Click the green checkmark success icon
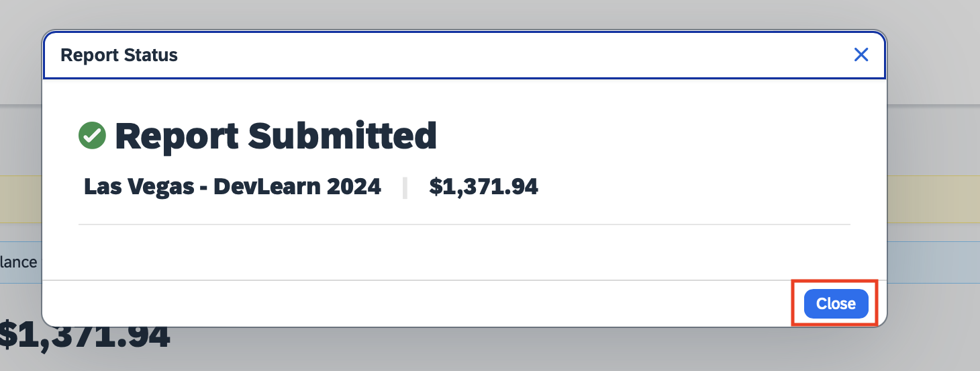This screenshot has width=980, height=371. [92, 136]
